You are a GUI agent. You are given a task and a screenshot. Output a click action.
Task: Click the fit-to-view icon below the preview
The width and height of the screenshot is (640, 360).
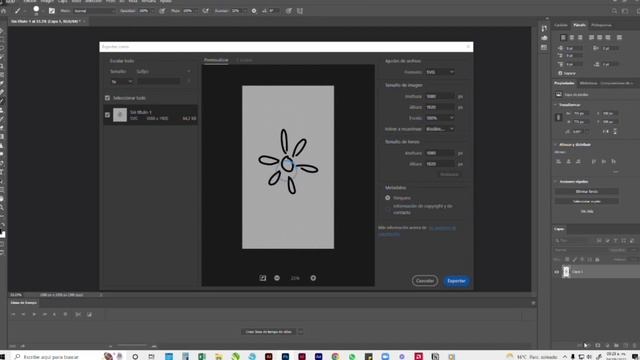point(262,278)
